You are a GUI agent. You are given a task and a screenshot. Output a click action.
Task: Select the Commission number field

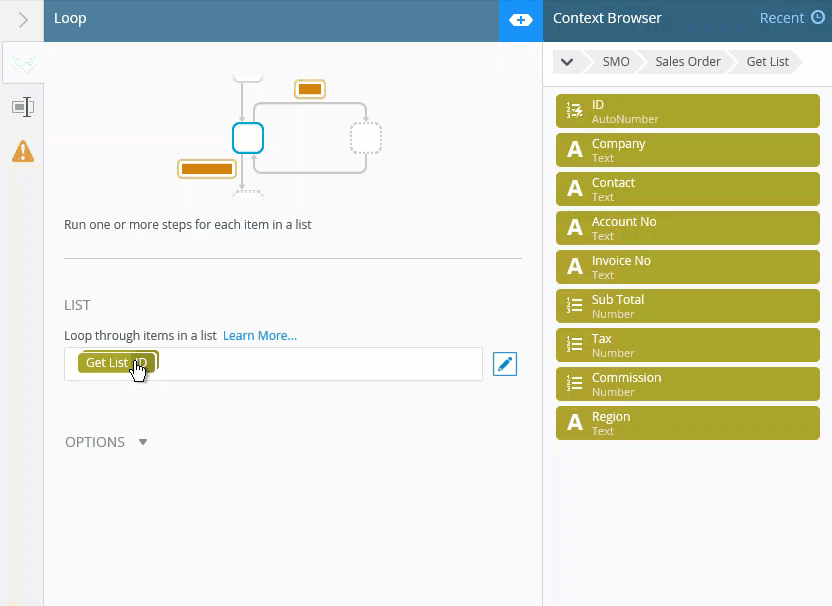688,384
